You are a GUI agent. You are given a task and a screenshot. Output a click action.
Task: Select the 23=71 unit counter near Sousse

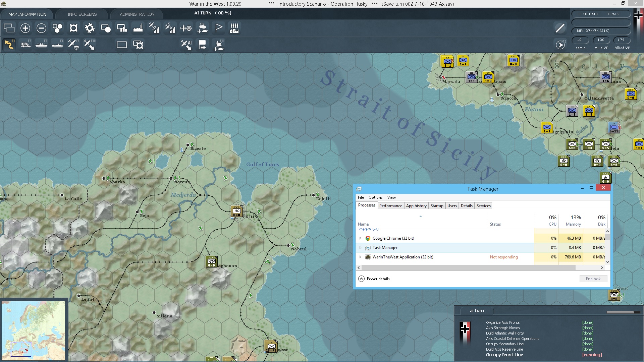coord(271,347)
